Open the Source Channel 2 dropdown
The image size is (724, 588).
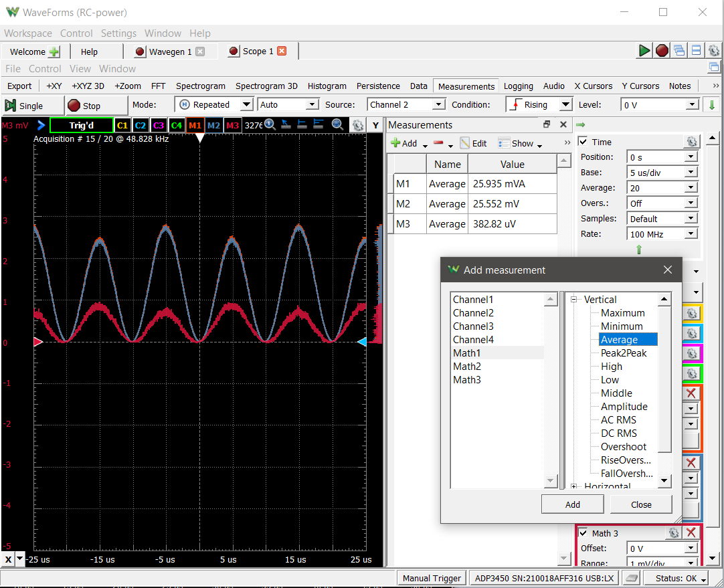click(406, 105)
